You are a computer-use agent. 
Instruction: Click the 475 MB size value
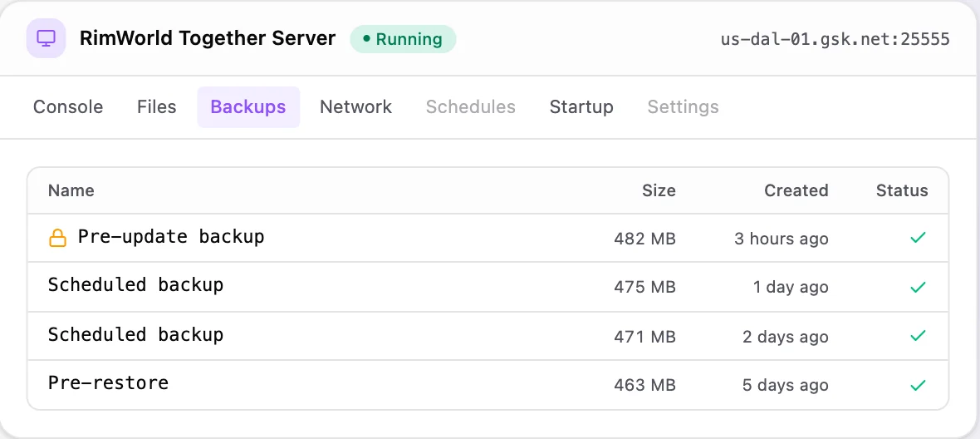644,288
